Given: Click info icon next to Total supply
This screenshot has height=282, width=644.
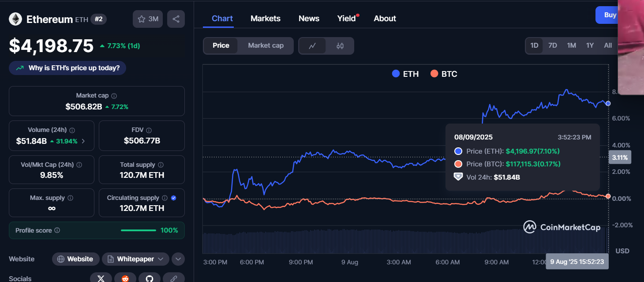Looking at the screenshot, I should coord(161,165).
